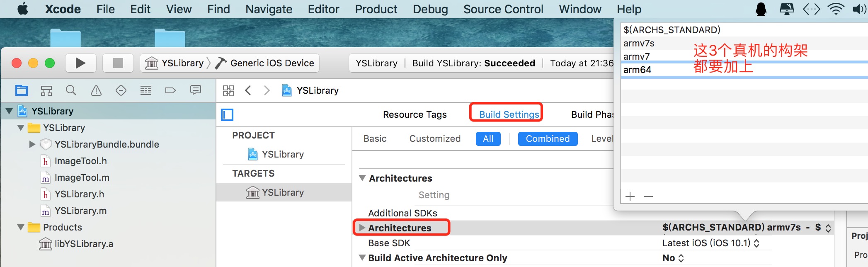Select YSLibrary under TARGETS
Viewport: 868px width, 267px height.
click(283, 192)
